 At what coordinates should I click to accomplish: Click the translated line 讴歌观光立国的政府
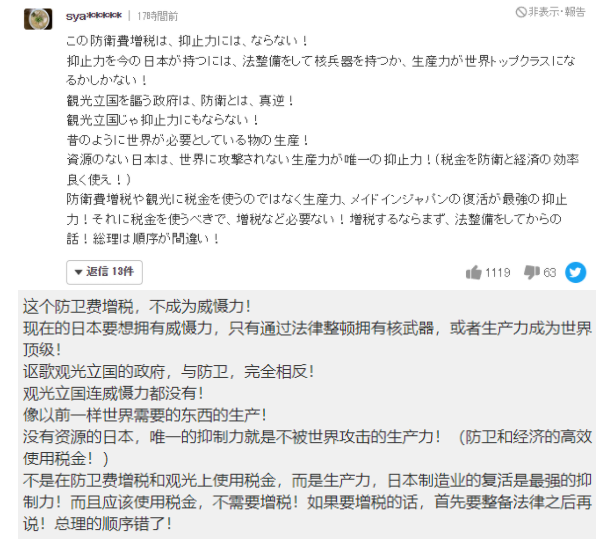168,372
